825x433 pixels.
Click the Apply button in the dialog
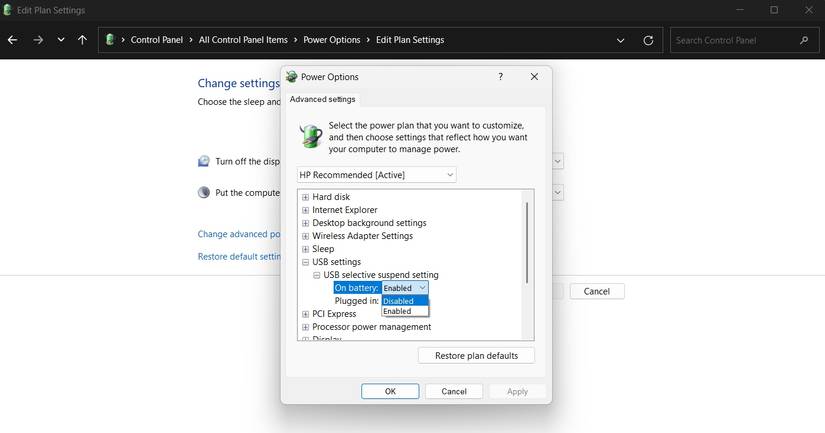coord(517,391)
